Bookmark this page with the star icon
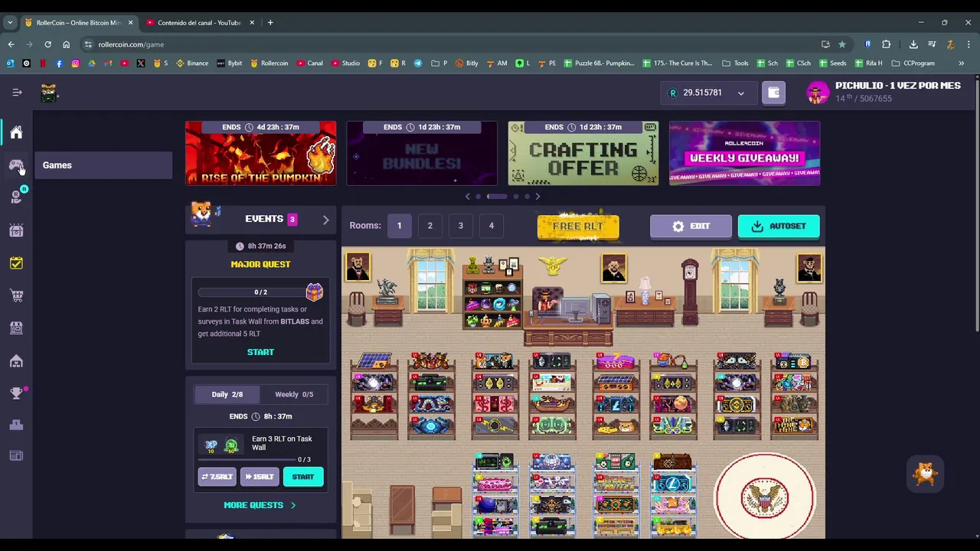Image resolution: width=980 pixels, height=551 pixels. tap(842, 44)
